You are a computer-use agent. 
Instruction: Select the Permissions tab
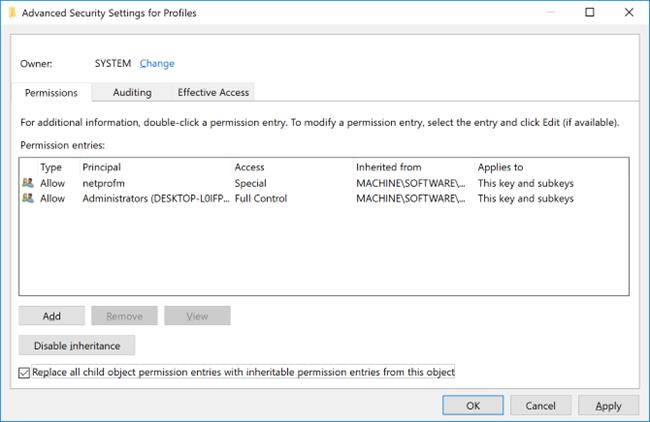click(51, 92)
